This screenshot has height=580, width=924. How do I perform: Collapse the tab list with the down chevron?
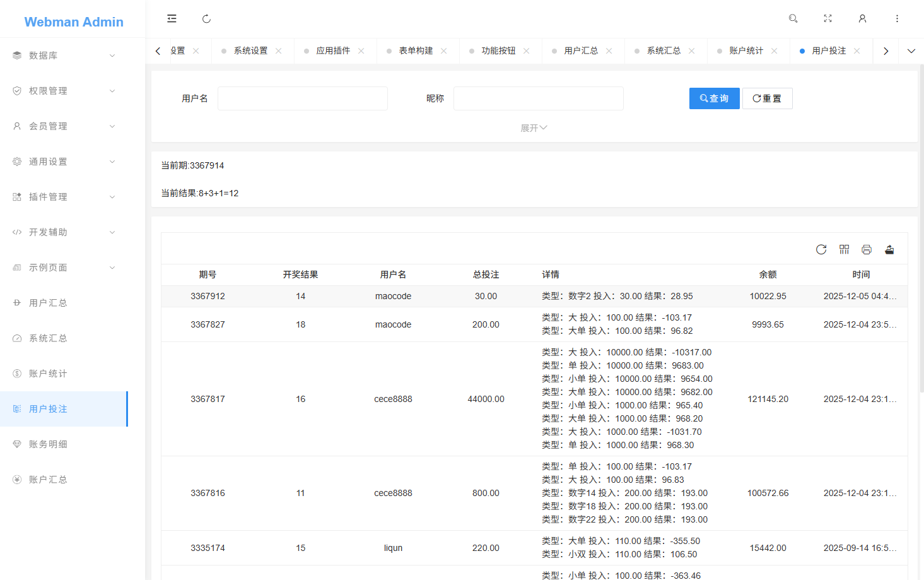(x=911, y=50)
